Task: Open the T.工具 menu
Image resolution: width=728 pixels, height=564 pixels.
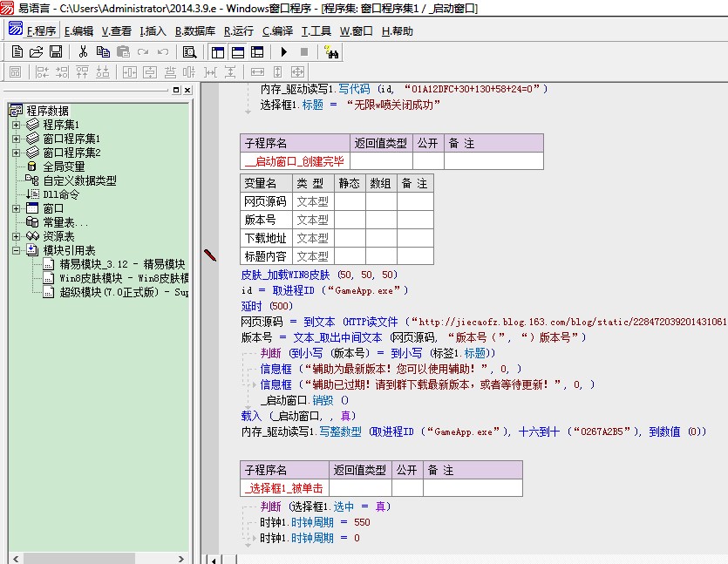Action: coord(316,31)
